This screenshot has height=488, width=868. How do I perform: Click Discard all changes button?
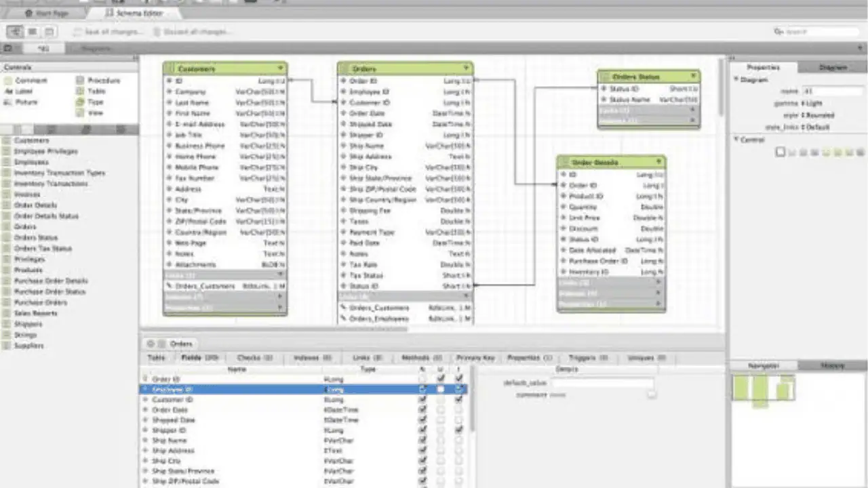coord(193,32)
